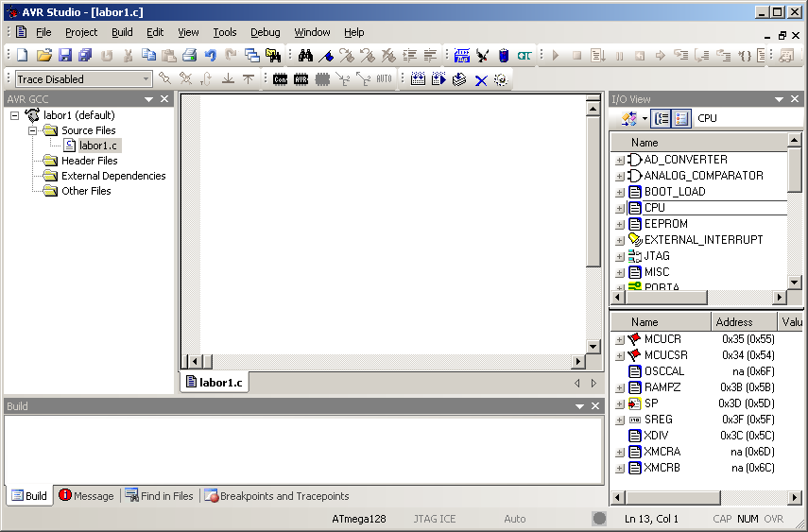Expand the AD_CONVERTER node
This screenshot has width=808, height=532.
click(x=620, y=160)
